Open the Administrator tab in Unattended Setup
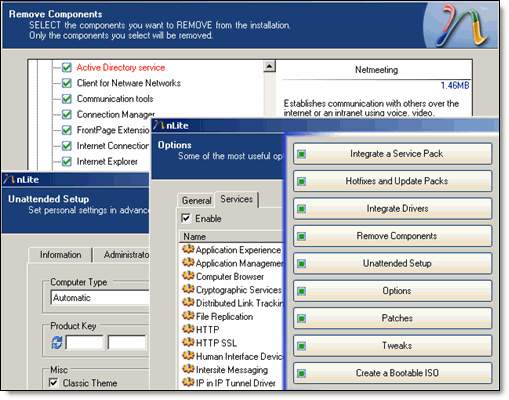Image resolution: width=509 pixels, height=400 pixels. (122, 255)
